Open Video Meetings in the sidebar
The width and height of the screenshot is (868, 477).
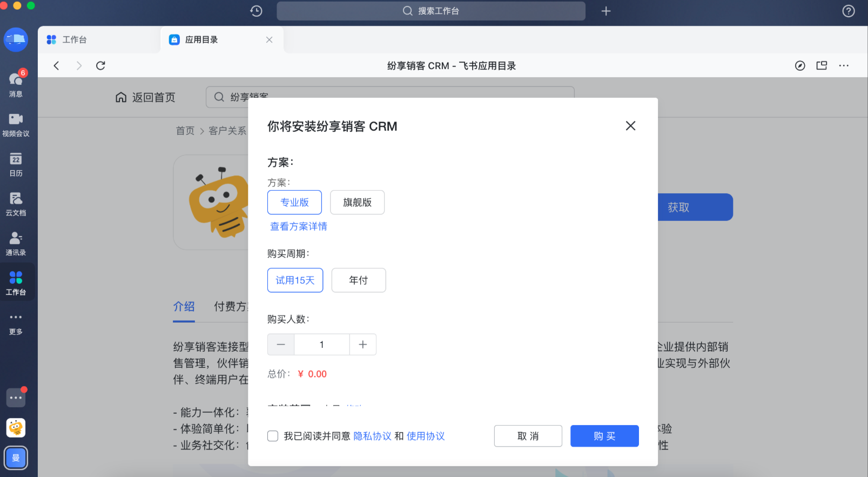(x=16, y=124)
